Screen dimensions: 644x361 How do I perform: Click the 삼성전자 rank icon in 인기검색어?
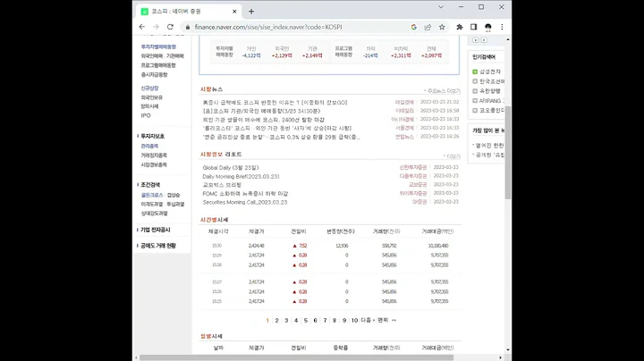475,71
